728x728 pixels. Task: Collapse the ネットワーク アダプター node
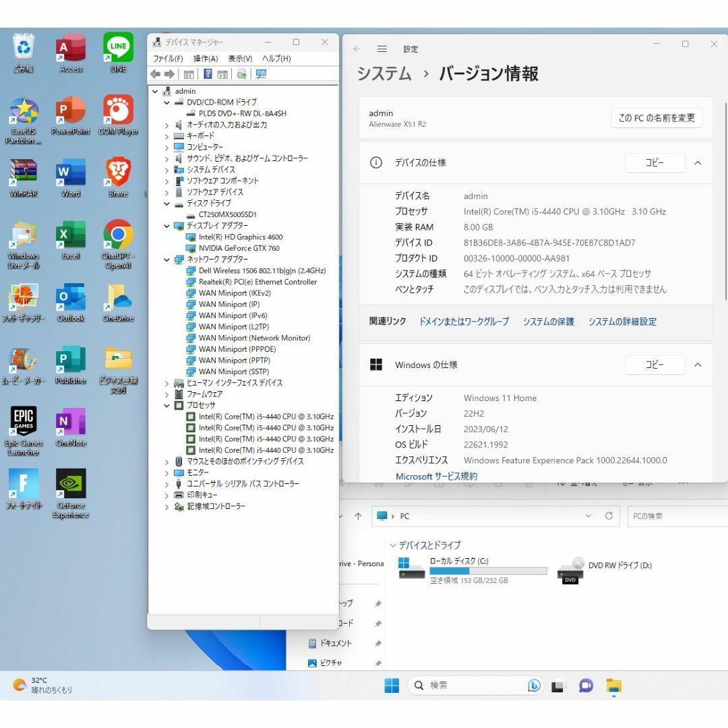coord(166,260)
